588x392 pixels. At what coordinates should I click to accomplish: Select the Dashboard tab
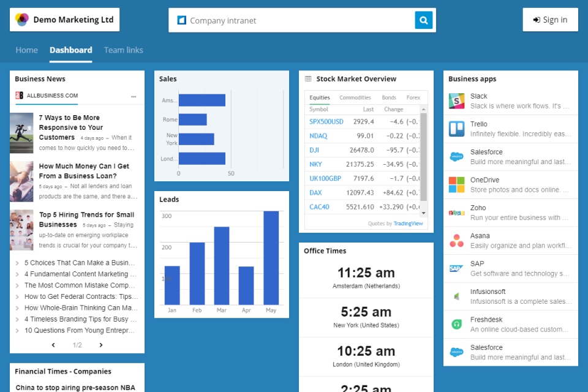pos(71,50)
